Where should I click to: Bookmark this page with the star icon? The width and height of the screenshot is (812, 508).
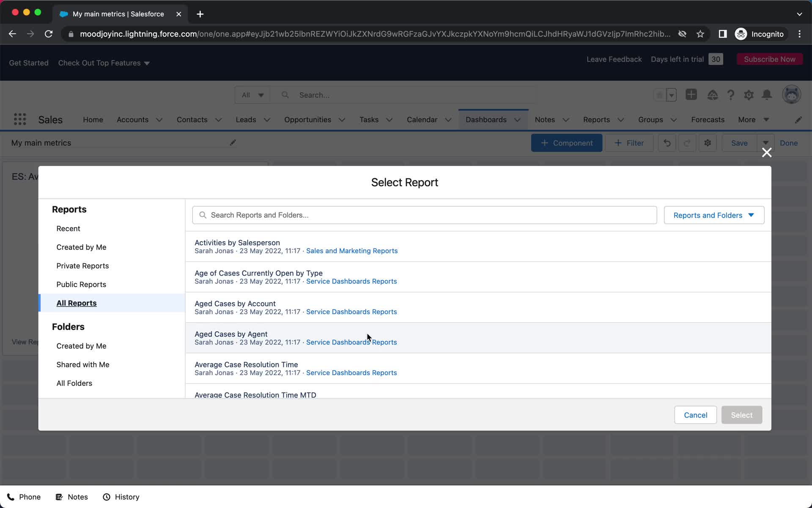(x=700, y=34)
